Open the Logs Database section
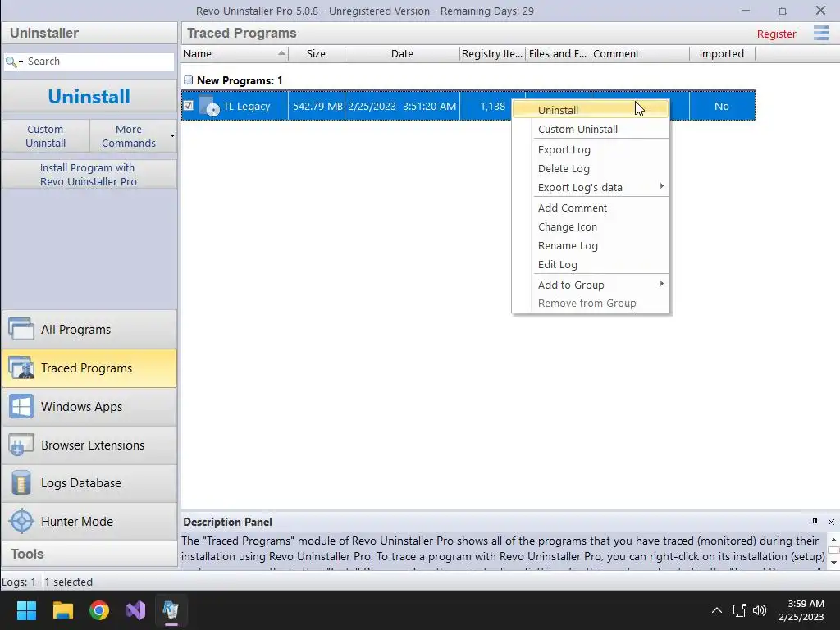Screen dimensions: 840x630 point(89,483)
